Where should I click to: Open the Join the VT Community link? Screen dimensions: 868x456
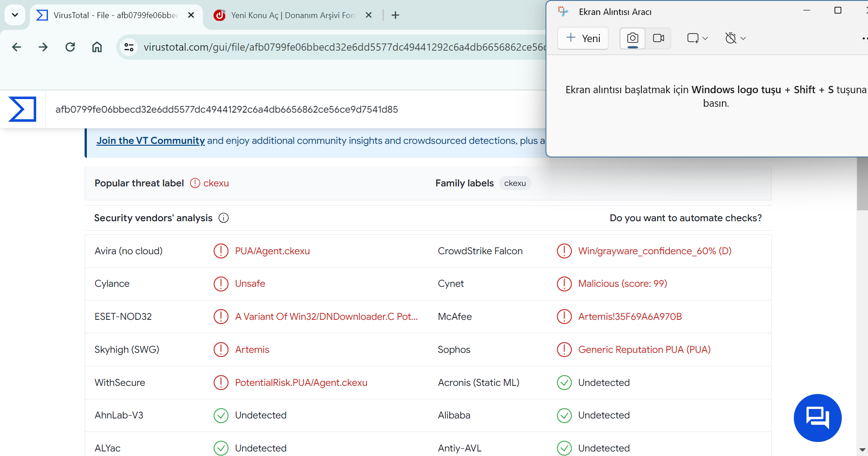coord(151,141)
